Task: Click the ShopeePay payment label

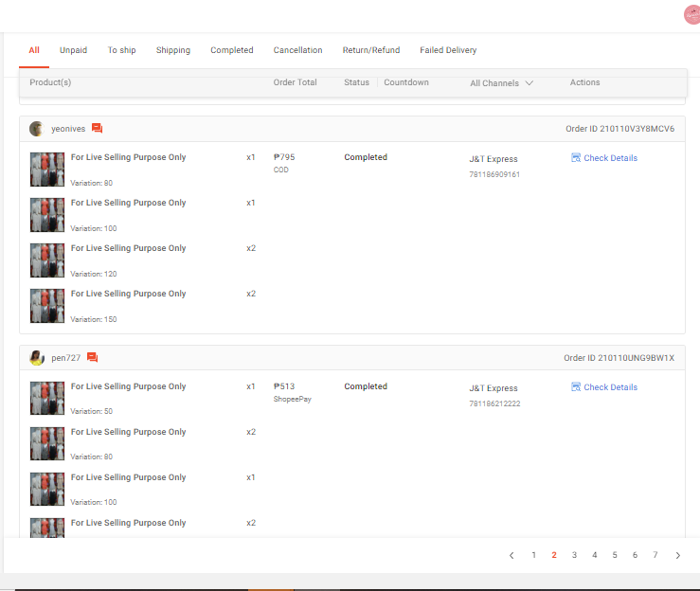Action: pyautogui.click(x=293, y=399)
